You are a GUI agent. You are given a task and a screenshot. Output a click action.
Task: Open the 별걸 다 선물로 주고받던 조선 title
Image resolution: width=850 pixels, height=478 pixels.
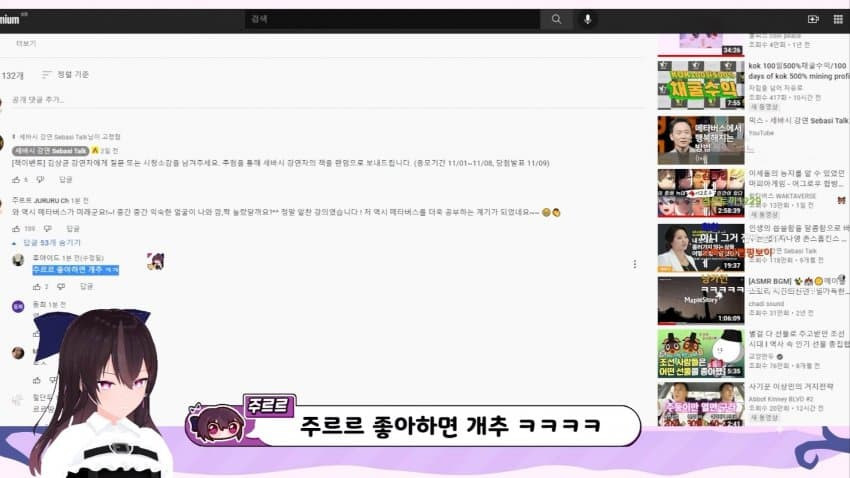click(x=799, y=339)
